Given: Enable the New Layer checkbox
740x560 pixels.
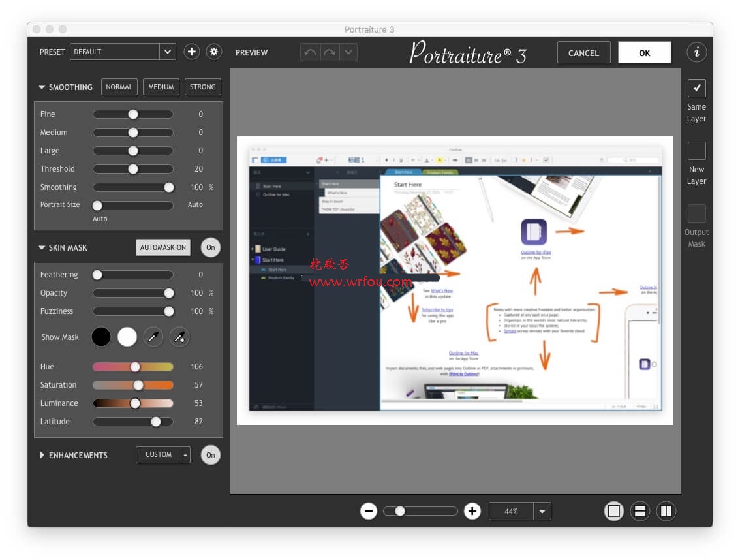Looking at the screenshot, I should pyautogui.click(x=696, y=151).
